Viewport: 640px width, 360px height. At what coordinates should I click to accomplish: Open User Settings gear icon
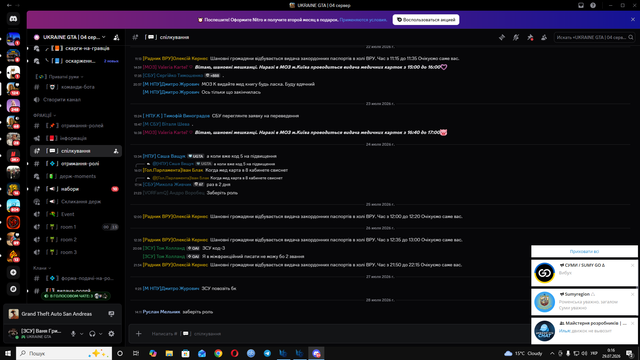point(111,333)
